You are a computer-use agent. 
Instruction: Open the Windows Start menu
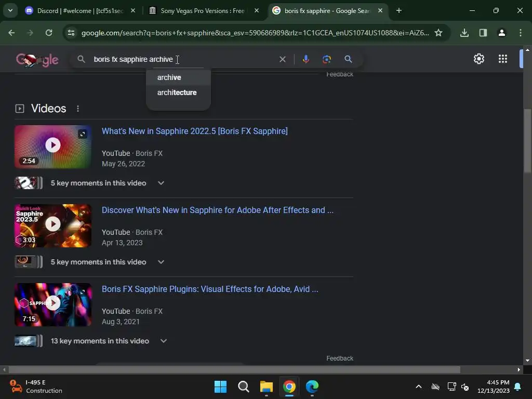tap(220, 387)
